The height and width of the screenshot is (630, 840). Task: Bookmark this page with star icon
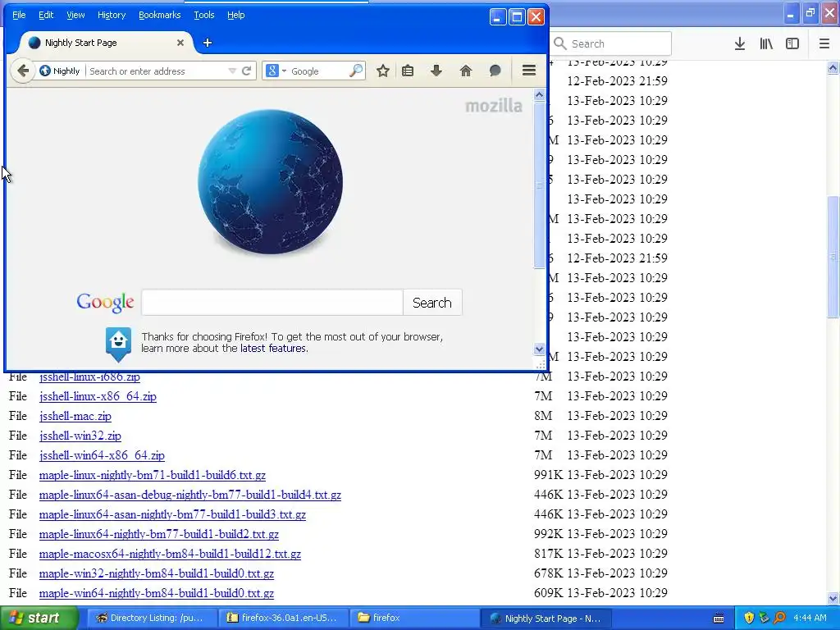(x=382, y=71)
